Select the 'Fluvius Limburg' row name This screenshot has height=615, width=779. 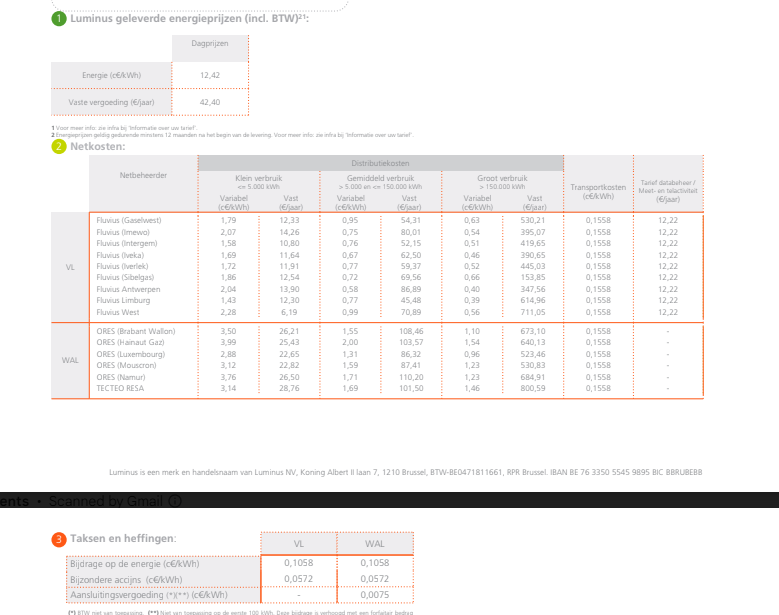[x=123, y=300]
